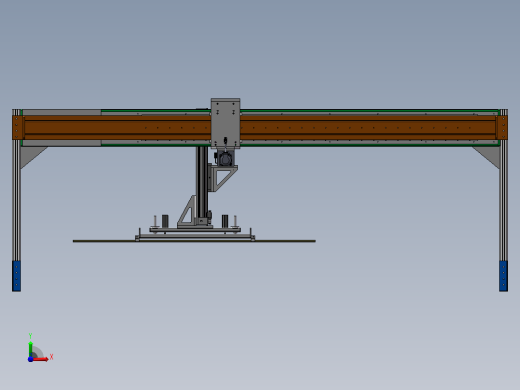The width and height of the screenshot is (520, 390).
Task: Select the blue foot of the left leg
Action: [x=16, y=276]
